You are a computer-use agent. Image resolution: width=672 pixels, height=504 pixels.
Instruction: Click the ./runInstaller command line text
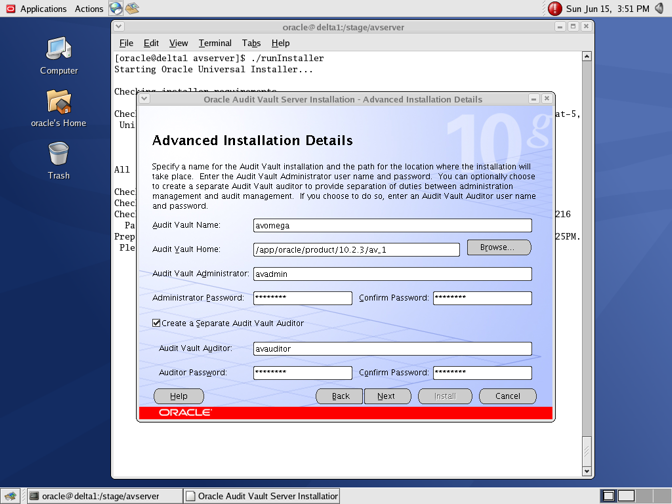(287, 58)
